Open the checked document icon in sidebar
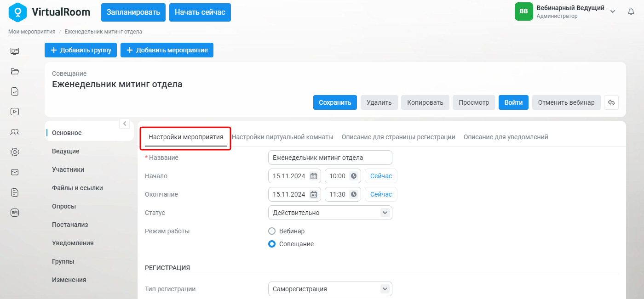This screenshot has width=644, height=299. (x=15, y=91)
